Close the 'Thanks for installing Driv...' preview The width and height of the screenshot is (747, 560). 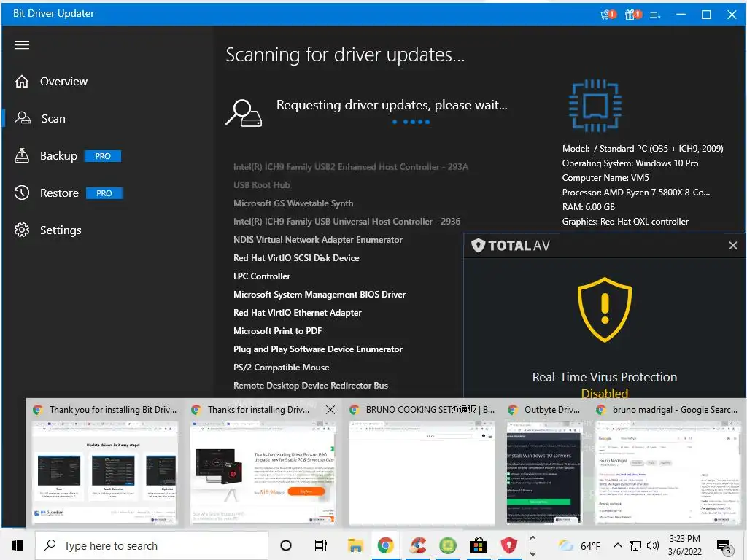click(330, 410)
